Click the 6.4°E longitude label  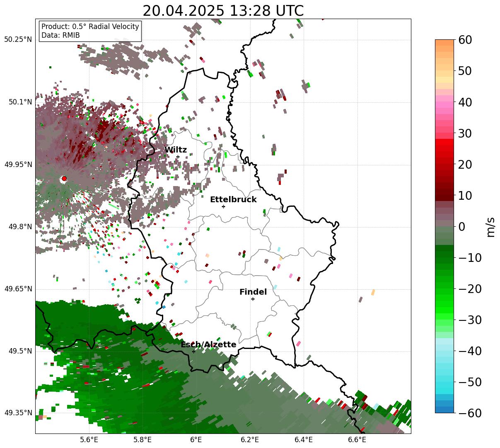(304, 440)
